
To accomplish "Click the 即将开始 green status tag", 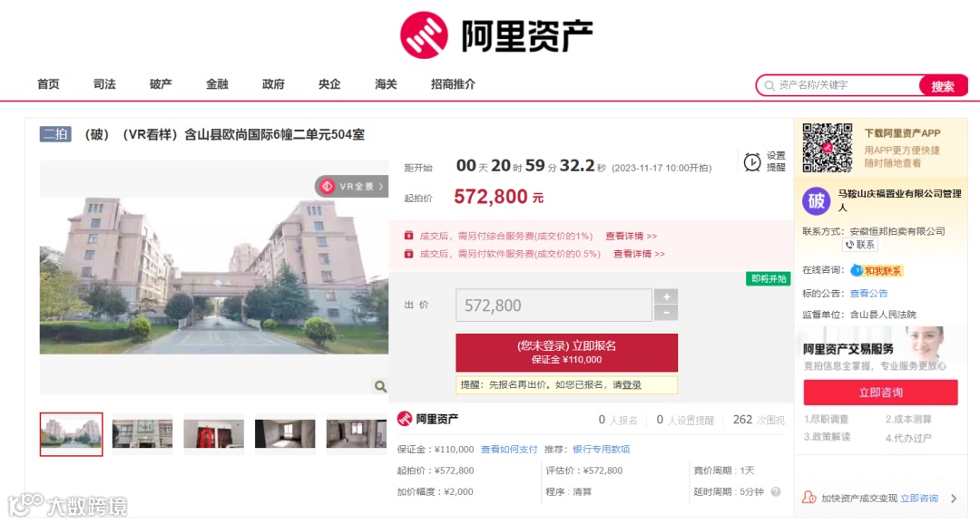I will coord(769,278).
